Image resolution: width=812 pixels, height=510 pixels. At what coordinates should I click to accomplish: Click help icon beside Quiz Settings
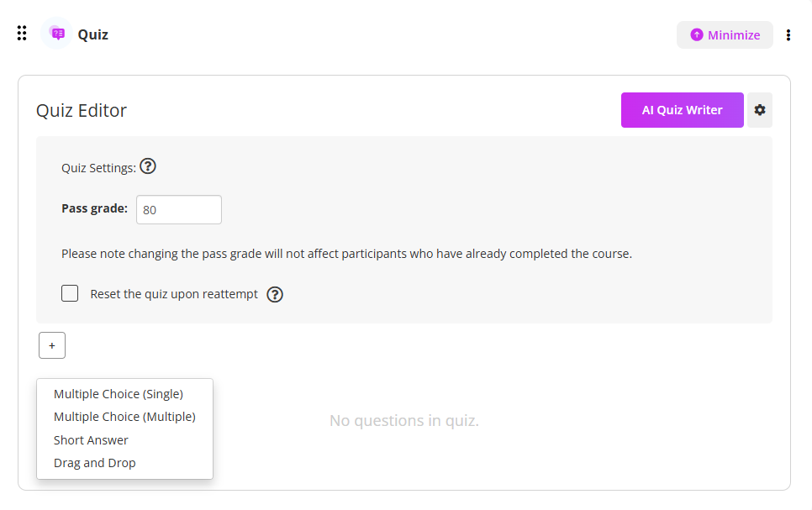[x=148, y=166]
